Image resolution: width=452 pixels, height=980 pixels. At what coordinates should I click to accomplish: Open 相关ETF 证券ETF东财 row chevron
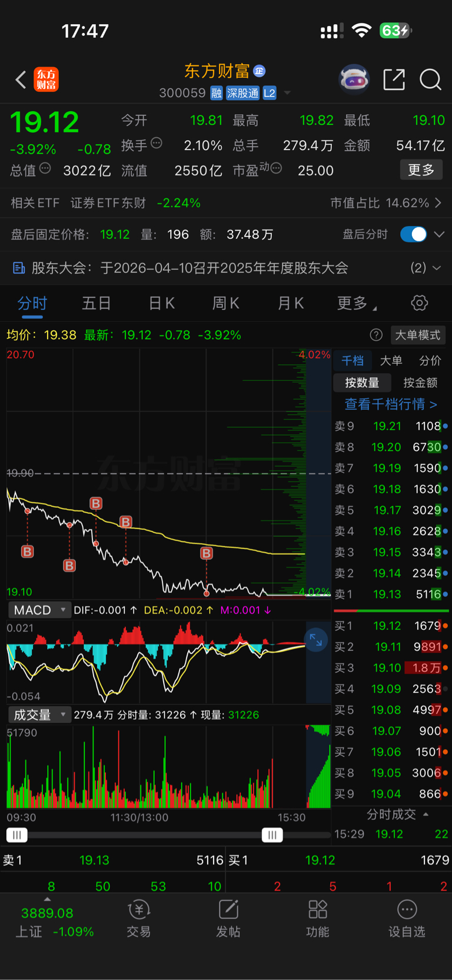438,203
